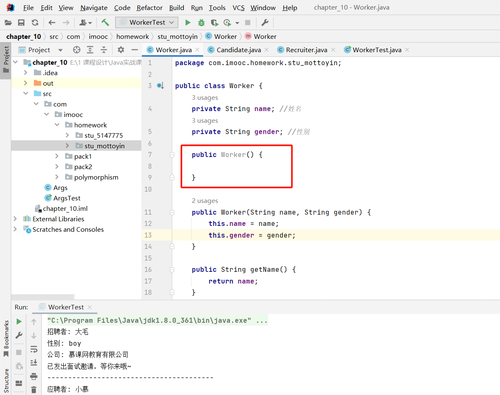Expand the stu_5147775 package
Image resolution: width=500 pixels, height=395 pixels.
(x=67, y=135)
